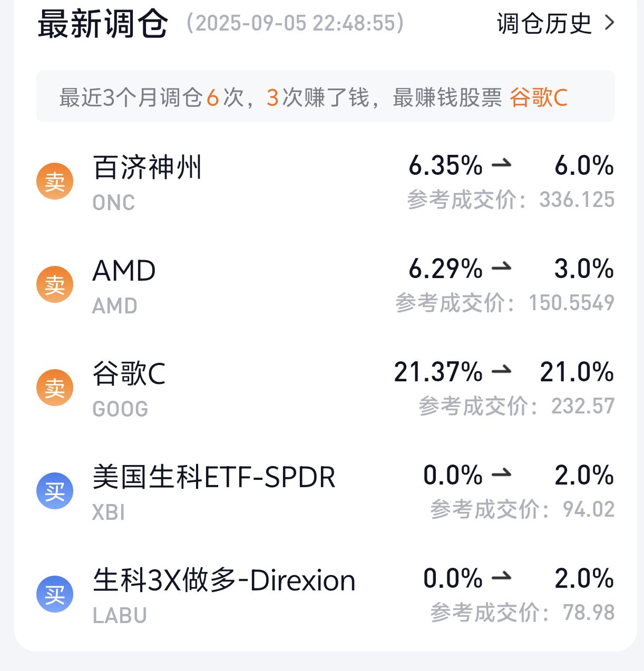This screenshot has width=644, height=671.
Task: Open 生科3X做多-Direxion stock details
Action: pyautogui.click(x=224, y=580)
